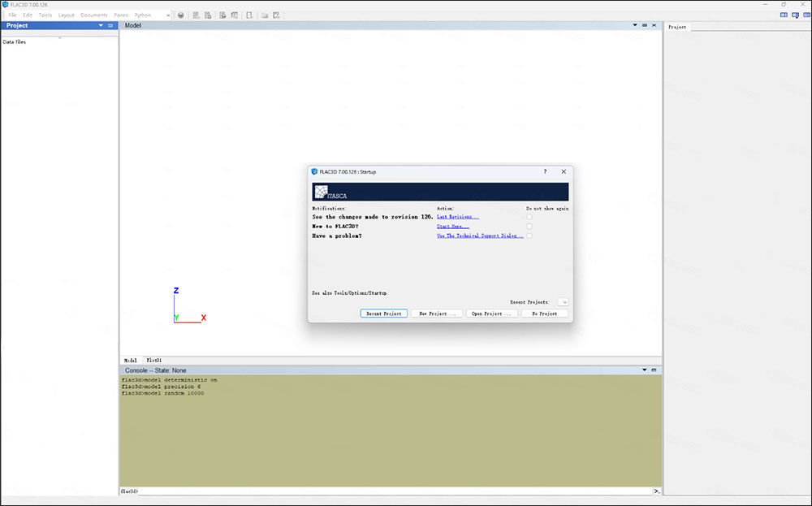Float the Console pane using its window icon
812x506 pixels.
pyautogui.click(x=654, y=370)
